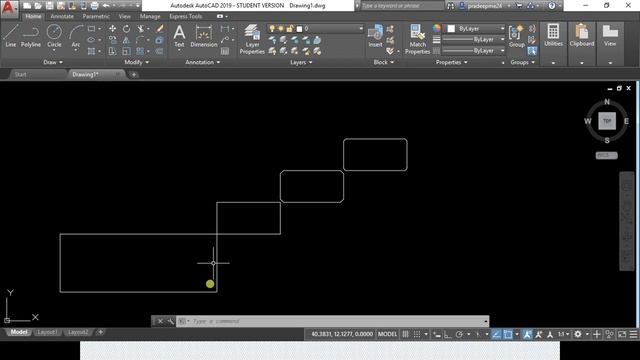The width and height of the screenshot is (640, 360).
Task: Switch to the Layout1 tab
Action: click(x=47, y=332)
